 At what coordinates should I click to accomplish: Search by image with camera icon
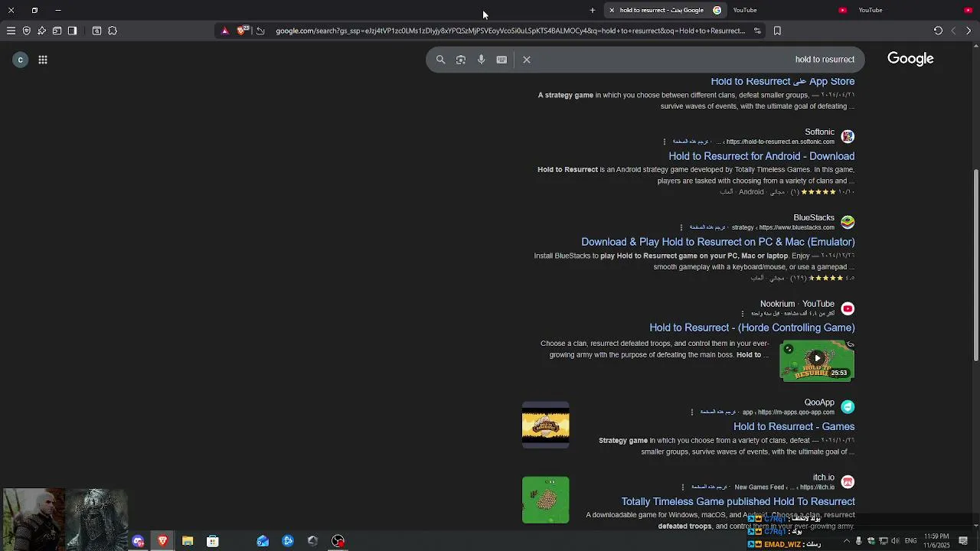pyautogui.click(x=461, y=60)
